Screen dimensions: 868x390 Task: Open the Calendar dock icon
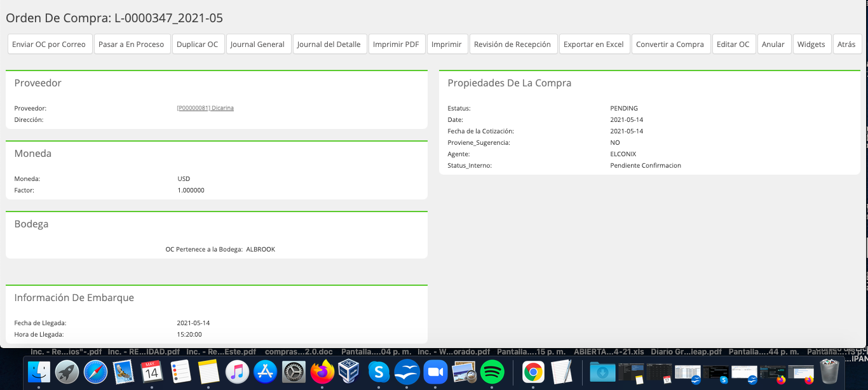[x=151, y=372]
